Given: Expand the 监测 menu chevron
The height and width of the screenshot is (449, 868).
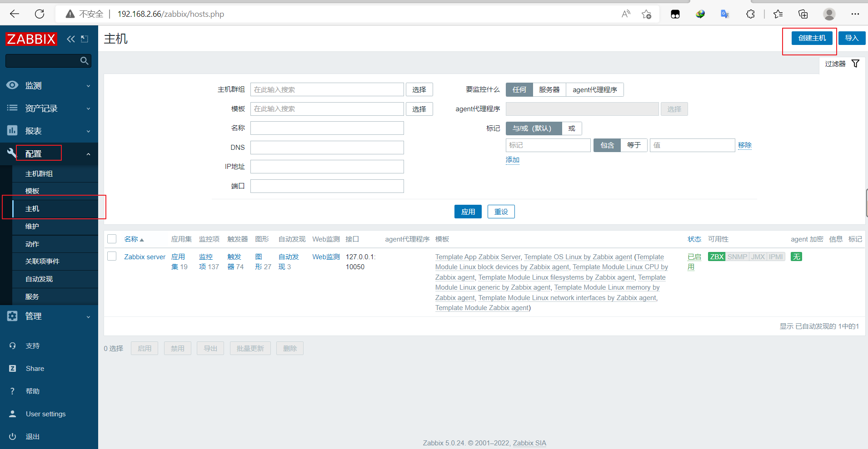Looking at the screenshot, I should click(x=88, y=86).
